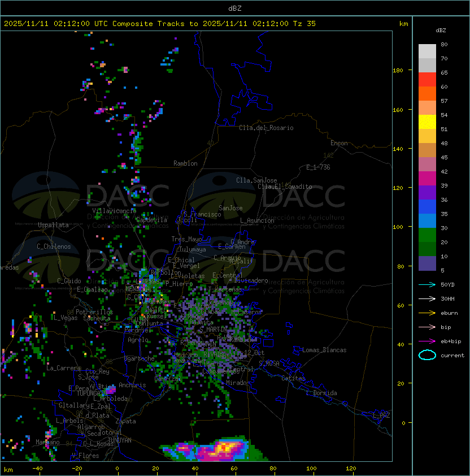Click the white 30HM arrow in legend
This screenshot has width=470, height=476.
tap(427, 298)
